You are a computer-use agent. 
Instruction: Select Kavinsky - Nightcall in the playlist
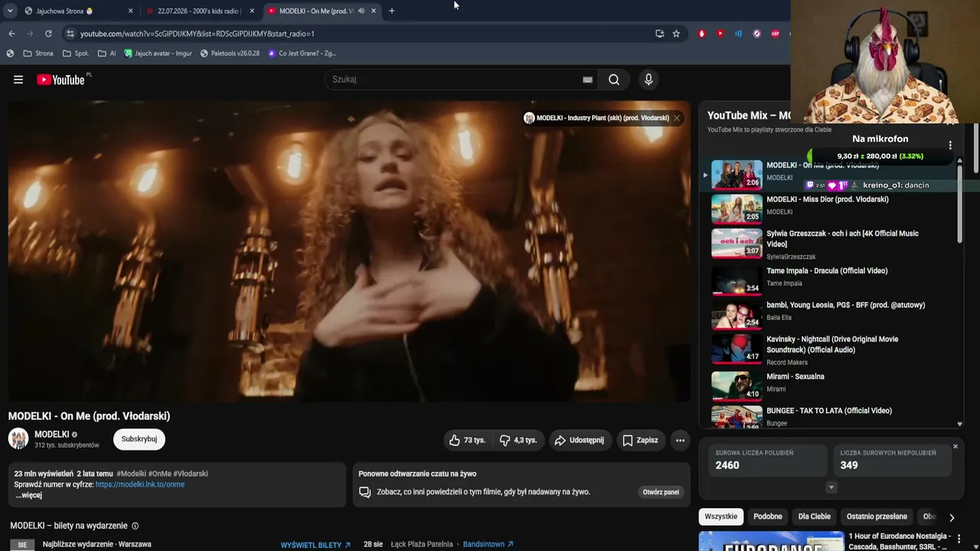[x=831, y=350]
